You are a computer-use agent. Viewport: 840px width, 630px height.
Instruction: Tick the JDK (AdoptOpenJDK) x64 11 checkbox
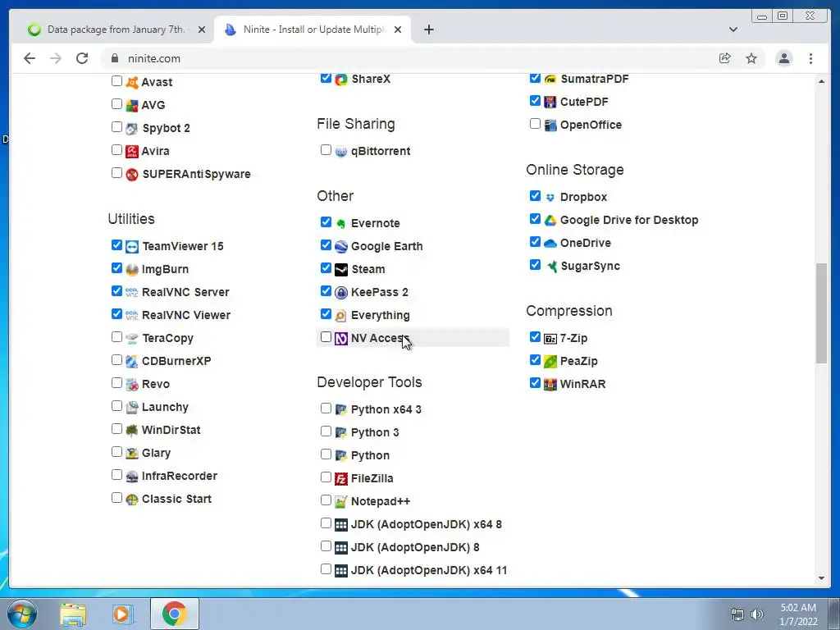[326, 569]
